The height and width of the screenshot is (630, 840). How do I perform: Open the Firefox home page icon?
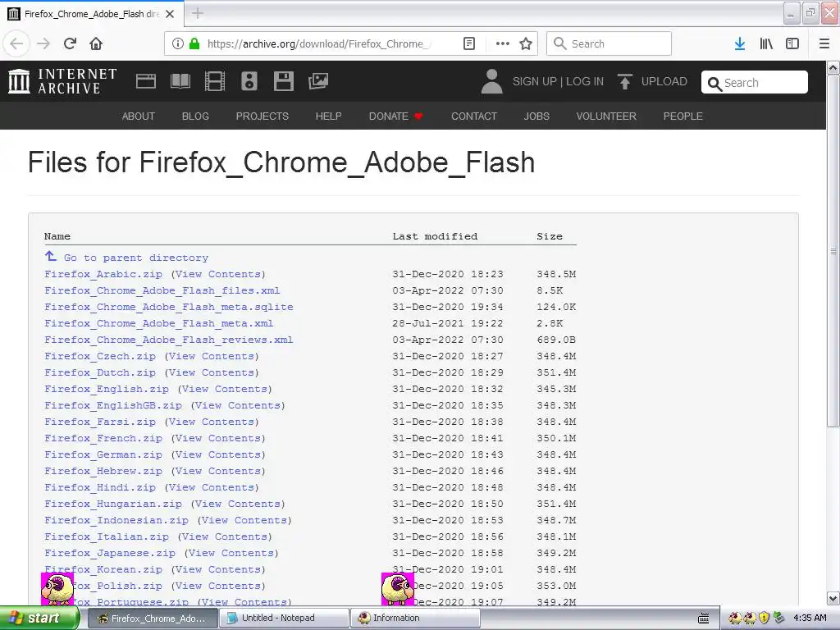coord(96,44)
